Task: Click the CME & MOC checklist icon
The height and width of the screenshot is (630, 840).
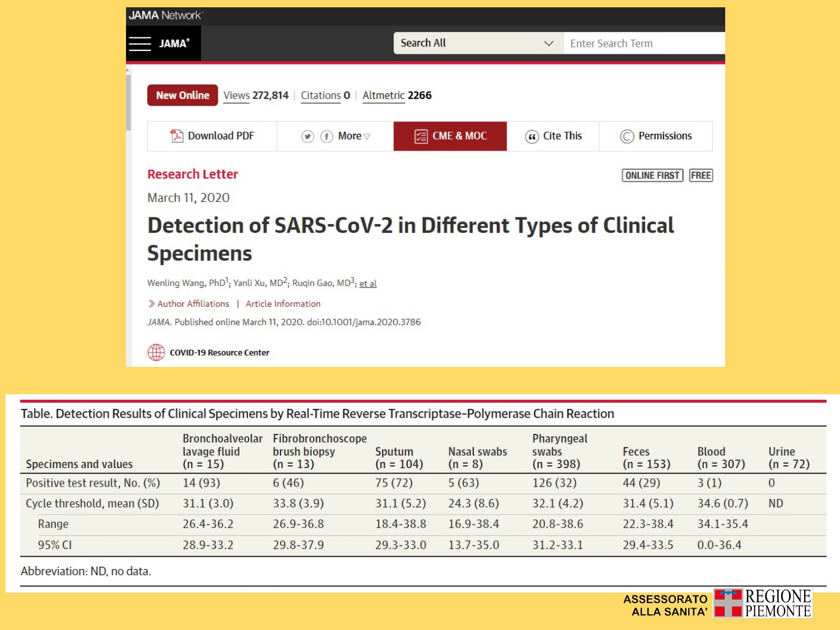Action: pyautogui.click(x=421, y=136)
